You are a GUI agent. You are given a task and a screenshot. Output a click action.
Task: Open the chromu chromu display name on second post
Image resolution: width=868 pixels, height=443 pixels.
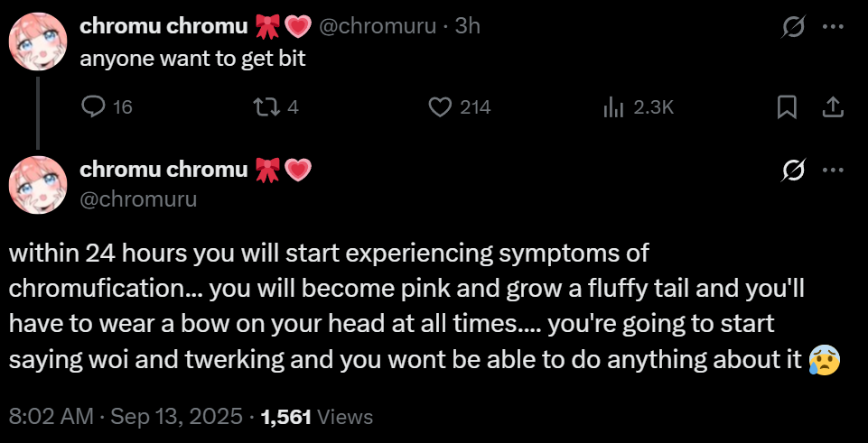tap(163, 169)
